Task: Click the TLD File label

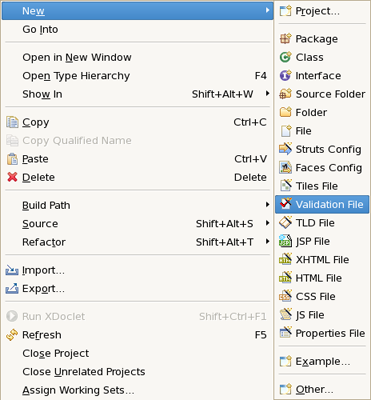Action: click(315, 223)
